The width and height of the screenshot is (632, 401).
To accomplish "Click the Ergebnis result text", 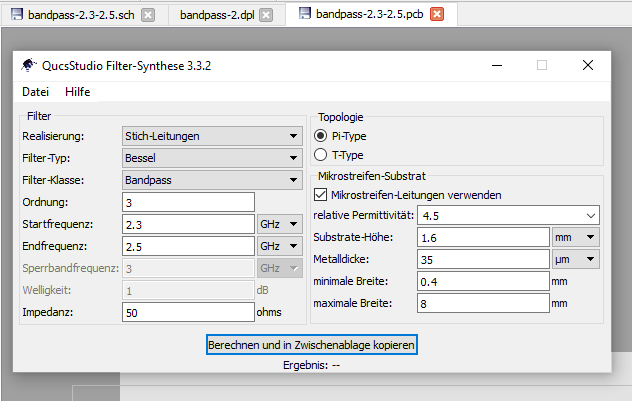I will coord(311,365).
